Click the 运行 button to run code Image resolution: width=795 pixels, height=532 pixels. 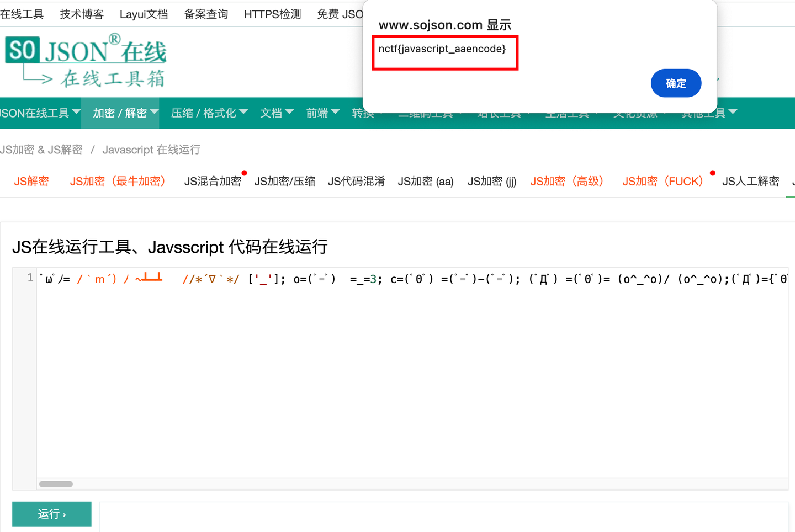point(51,514)
